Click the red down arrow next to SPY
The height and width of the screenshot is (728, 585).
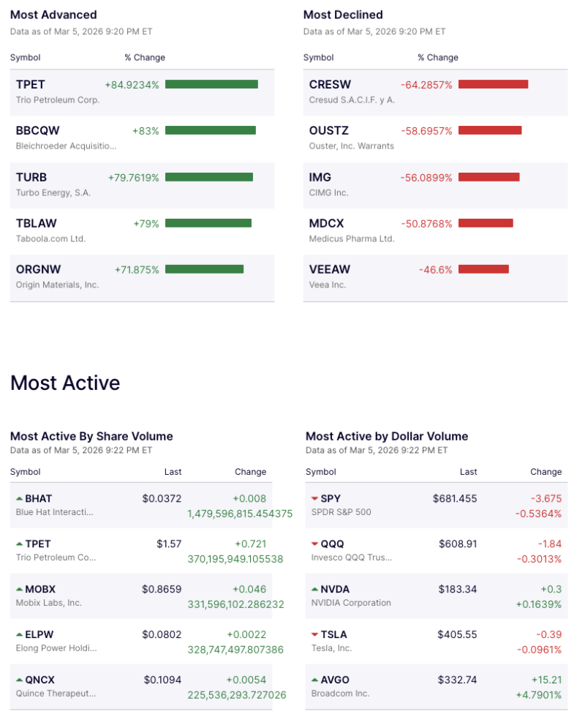(x=314, y=498)
